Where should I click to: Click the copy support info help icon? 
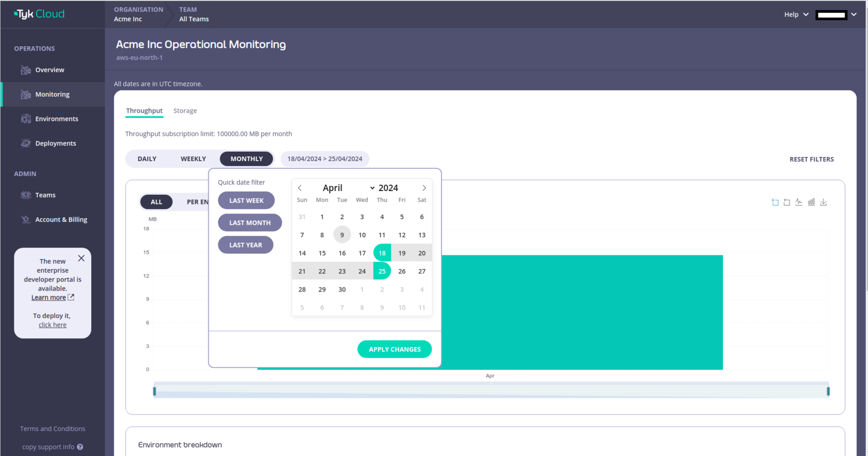80,447
